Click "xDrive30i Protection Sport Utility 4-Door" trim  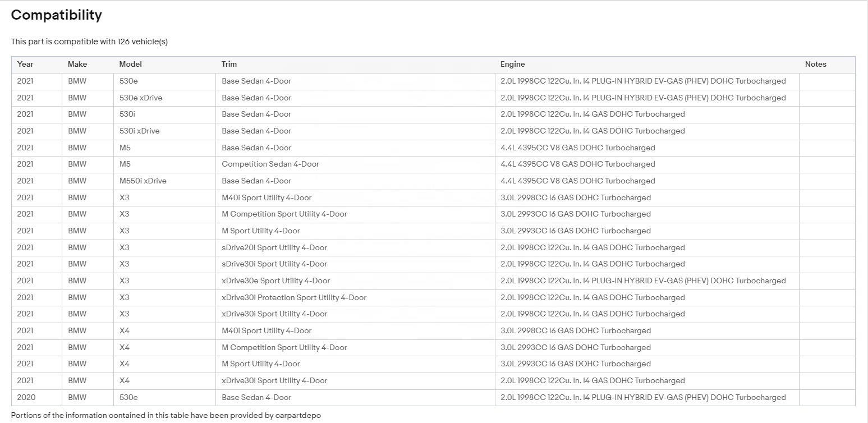click(x=294, y=297)
